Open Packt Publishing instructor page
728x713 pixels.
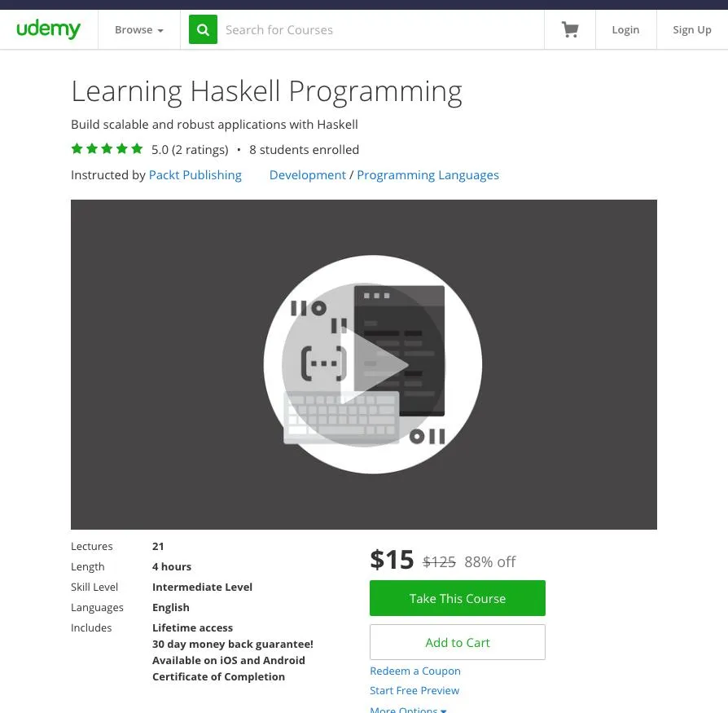(x=195, y=175)
